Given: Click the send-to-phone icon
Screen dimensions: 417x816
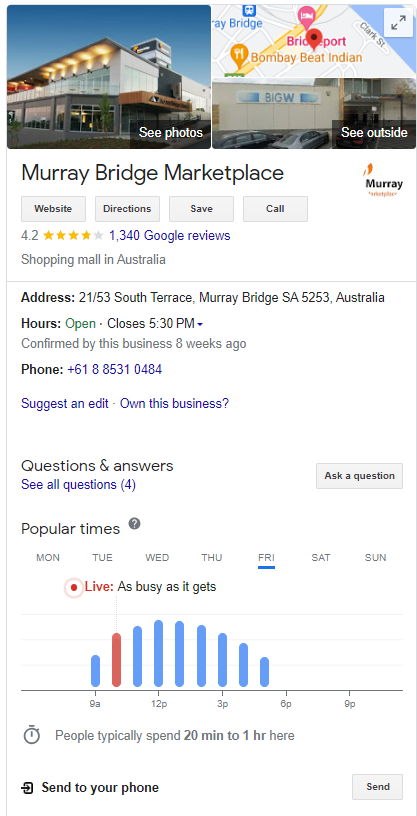Looking at the screenshot, I should click(27, 788).
